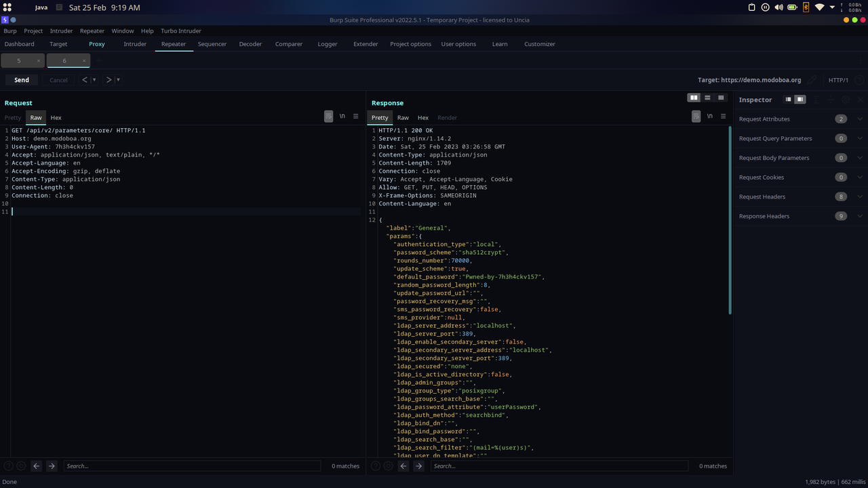This screenshot has width=868, height=488.
Task: Close the Inspector panel
Action: (861, 100)
